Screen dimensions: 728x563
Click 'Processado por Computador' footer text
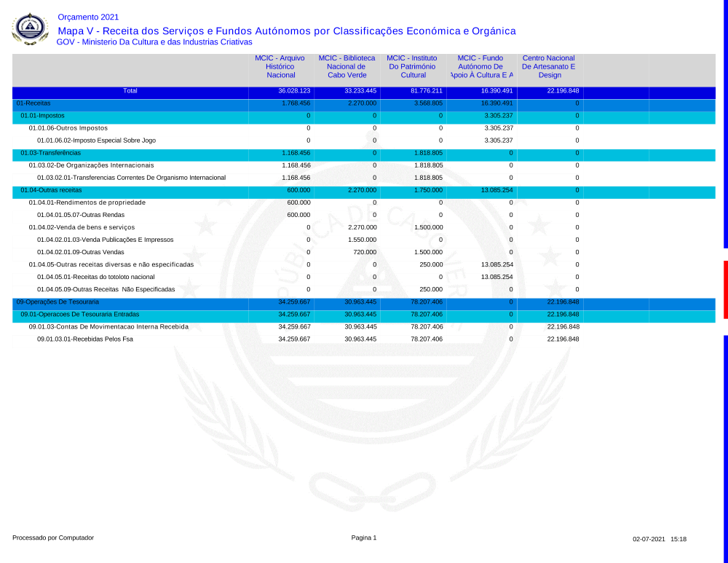53,538
